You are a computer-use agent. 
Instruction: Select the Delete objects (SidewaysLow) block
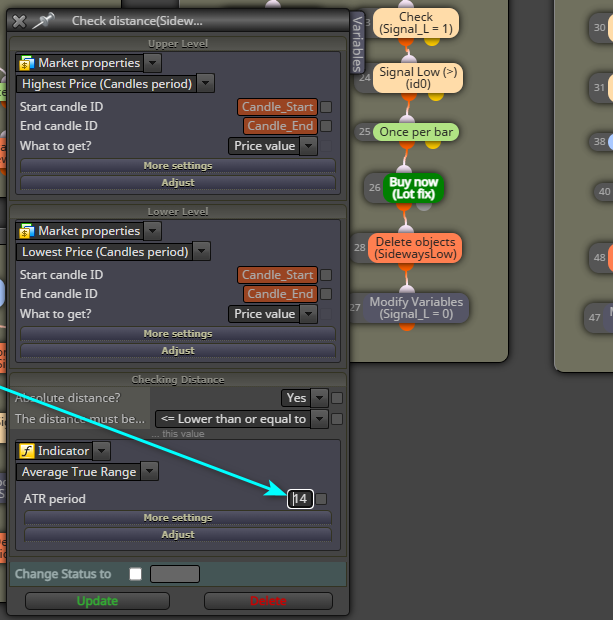point(415,248)
